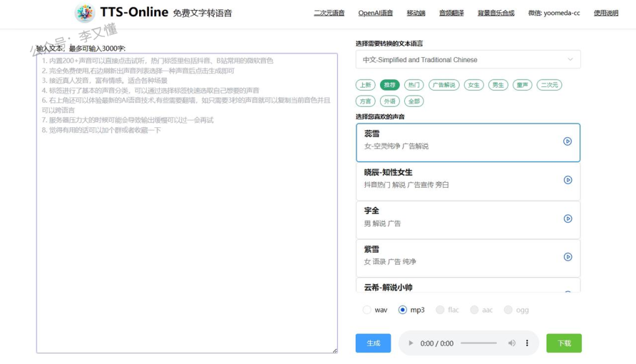Choose the ogg format radio button
The image size is (636, 364).
pyautogui.click(x=508, y=310)
